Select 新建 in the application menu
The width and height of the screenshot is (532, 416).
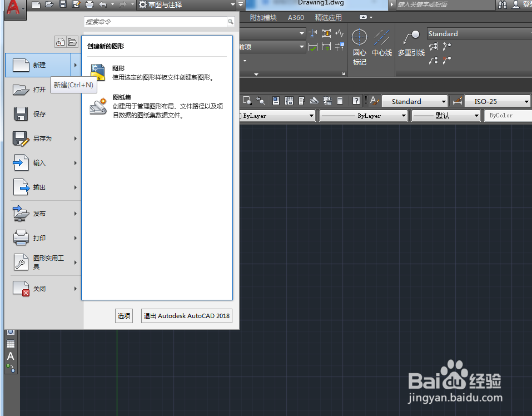(38, 65)
